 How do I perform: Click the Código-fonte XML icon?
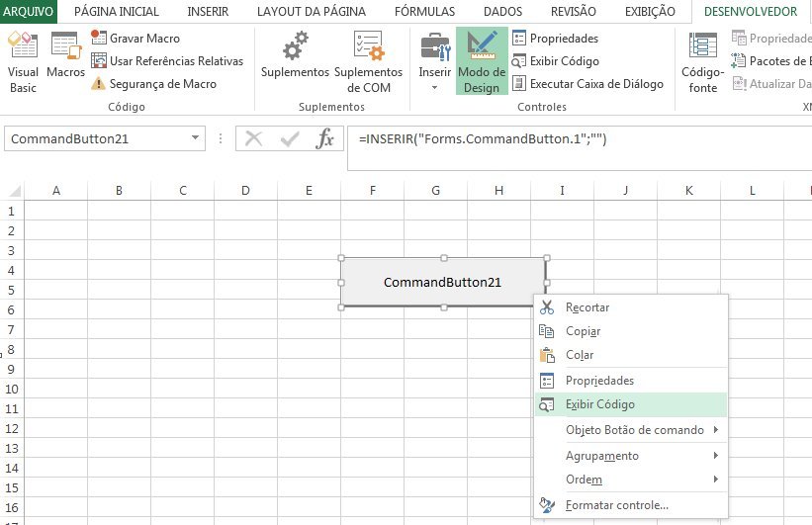tap(703, 61)
